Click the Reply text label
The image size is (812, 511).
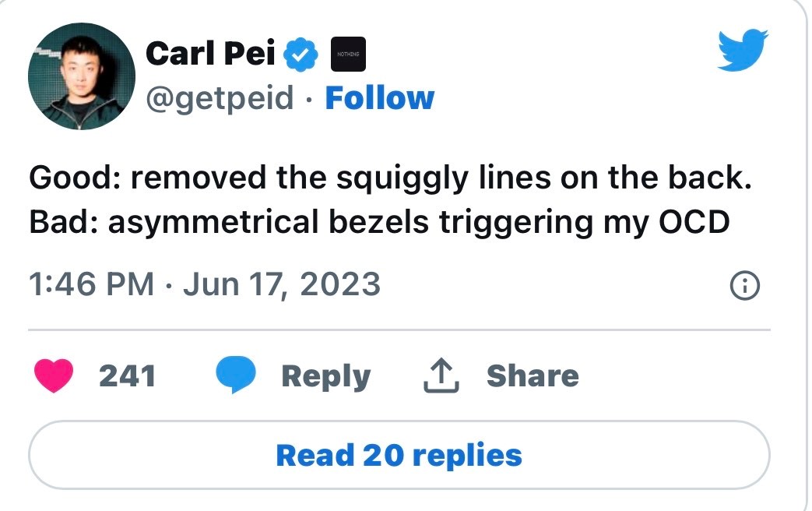pyautogui.click(x=325, y=376)
